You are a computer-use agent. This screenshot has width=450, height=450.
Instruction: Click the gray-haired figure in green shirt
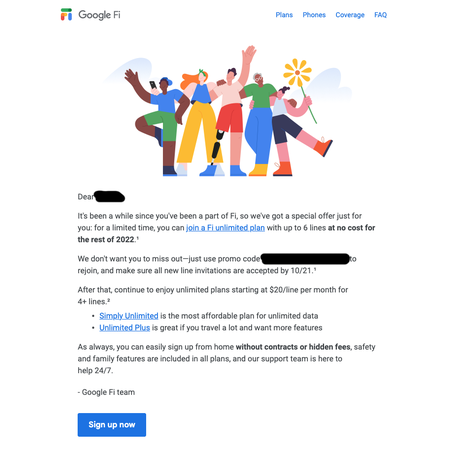[x=258, y=123]
